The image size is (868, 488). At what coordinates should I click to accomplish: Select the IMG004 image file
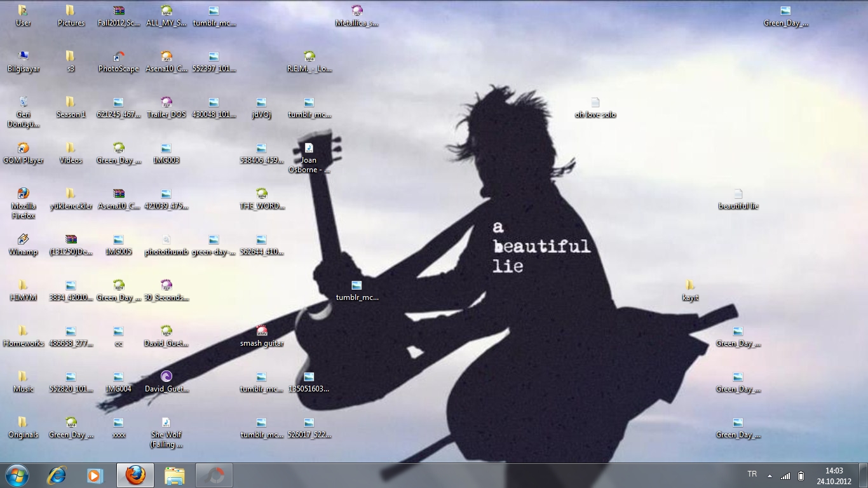coord(118,382)
